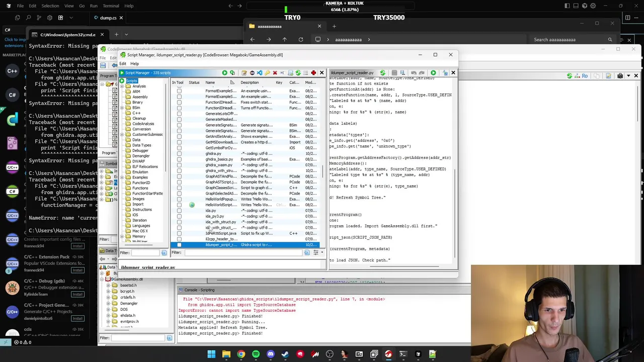Open Selection menu in VS Code
The width and height of the screenshot is (644, 362).
tap(50, 6)
